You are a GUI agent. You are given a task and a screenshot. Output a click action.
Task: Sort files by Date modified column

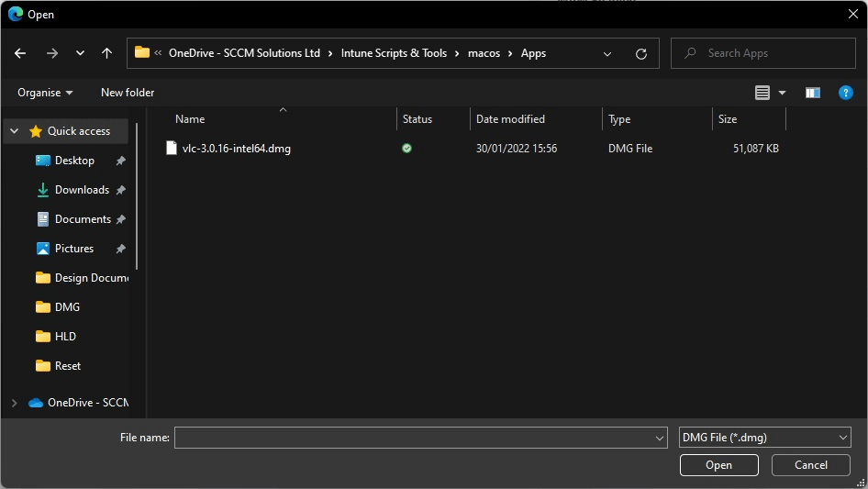(x=510, y=119)
